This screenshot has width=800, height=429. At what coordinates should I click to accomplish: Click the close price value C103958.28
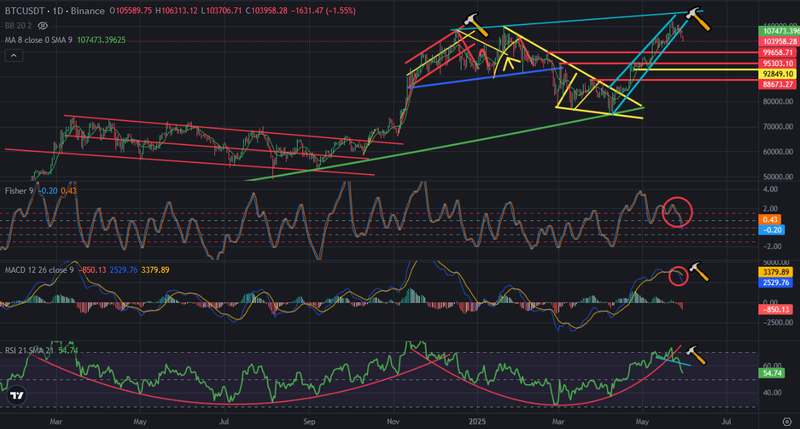coord(266,11)
